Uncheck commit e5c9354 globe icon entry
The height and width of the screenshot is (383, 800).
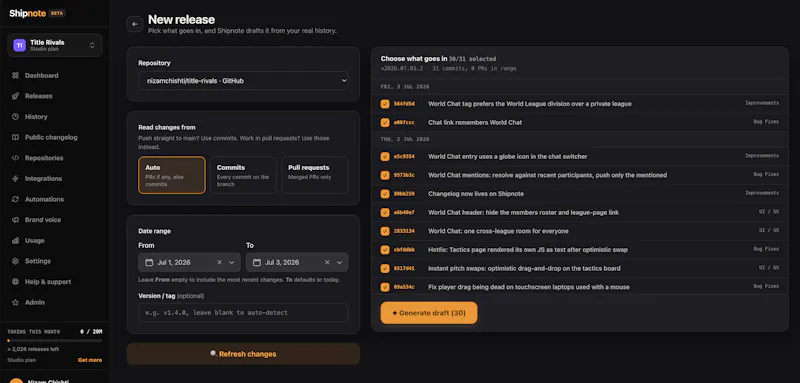click(385, 157)
